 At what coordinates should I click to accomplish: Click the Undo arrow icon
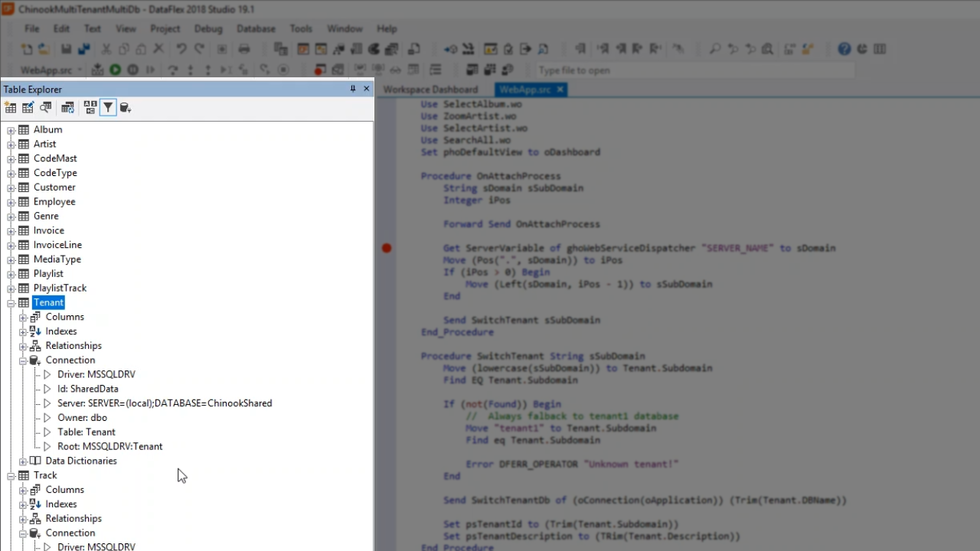coord(181,49)
